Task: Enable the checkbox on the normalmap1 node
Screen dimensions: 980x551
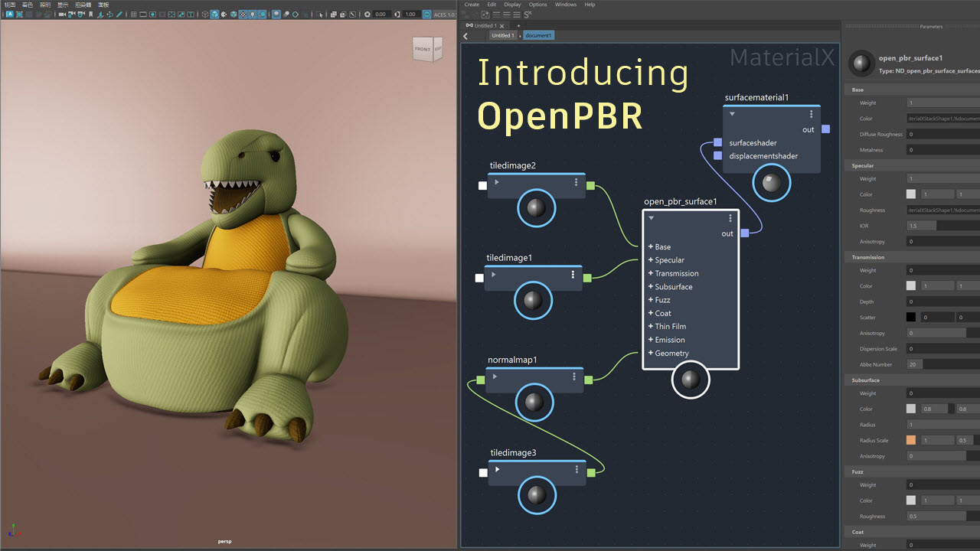Action: point(480,380)
